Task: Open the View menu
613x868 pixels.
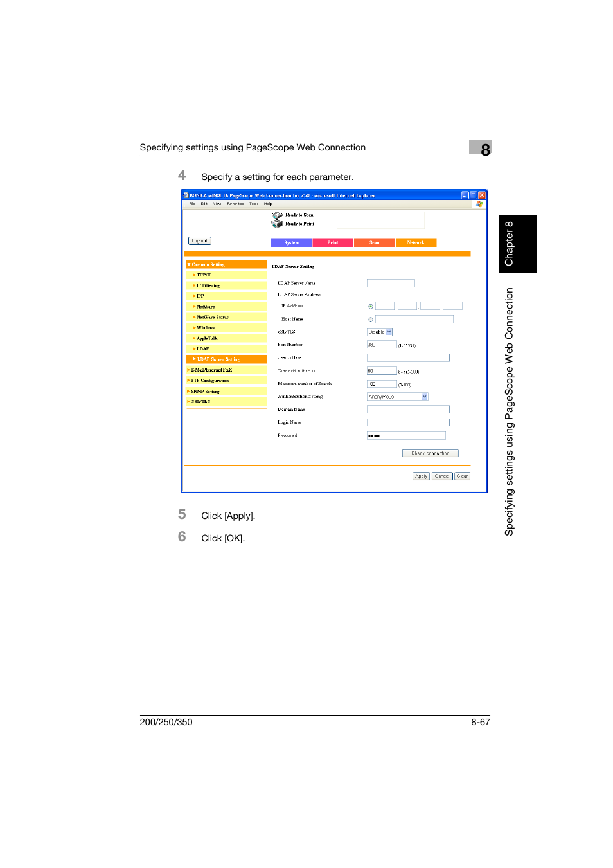Action: pyautogui.click(x=217, y=204)
